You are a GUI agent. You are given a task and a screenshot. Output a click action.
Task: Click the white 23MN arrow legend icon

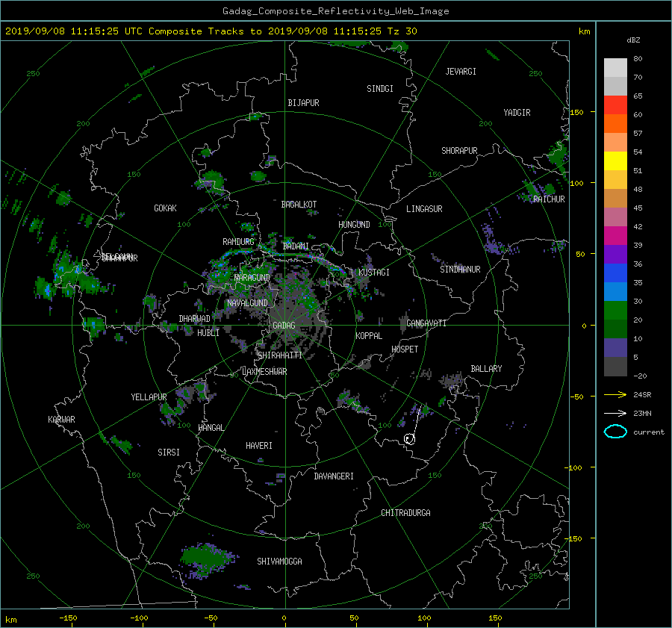[x=615, y=413]
